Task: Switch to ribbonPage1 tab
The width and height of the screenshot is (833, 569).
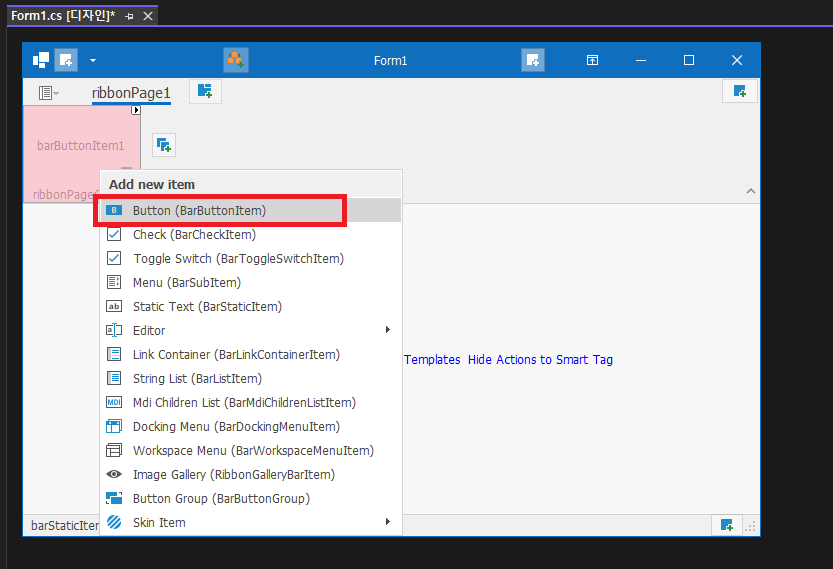Action: click(x=131, y=93)
